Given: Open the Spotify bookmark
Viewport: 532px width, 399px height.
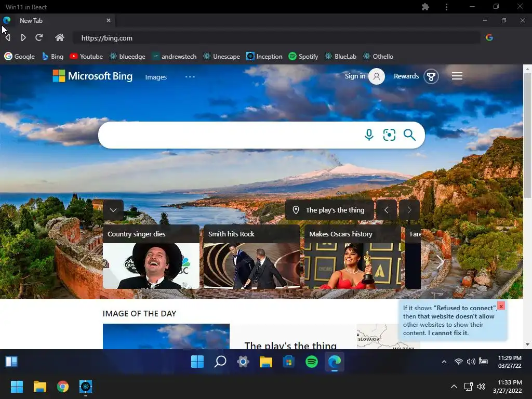Looking at the screenshot, I should click(x=303, y=56).
